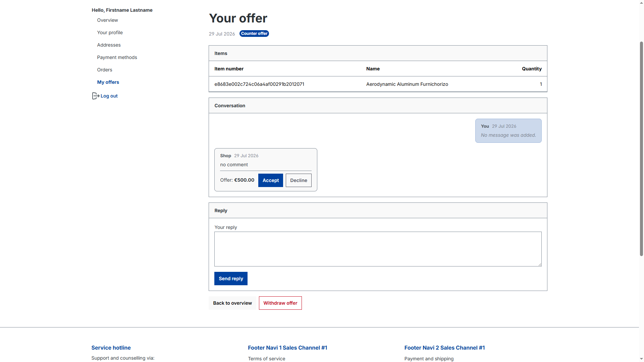Click the Name column header
644x362 pixels.
[x=373, y=69]
